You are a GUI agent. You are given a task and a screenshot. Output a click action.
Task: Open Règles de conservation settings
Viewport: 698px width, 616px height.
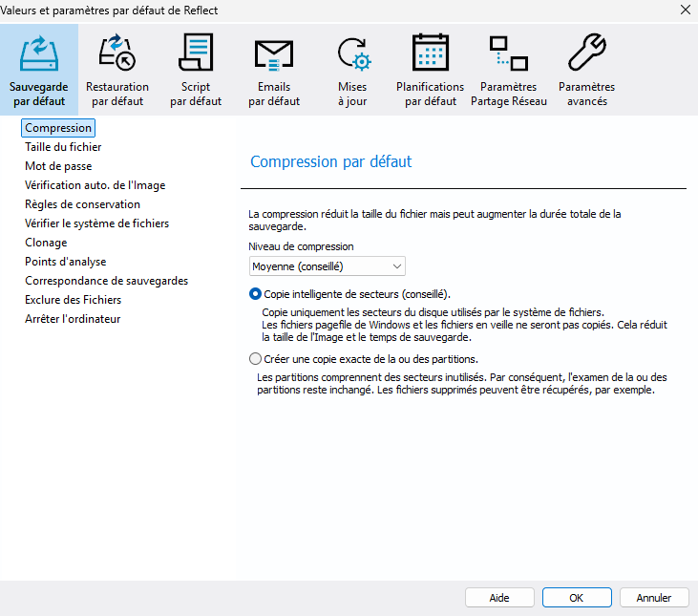(82, 204)
